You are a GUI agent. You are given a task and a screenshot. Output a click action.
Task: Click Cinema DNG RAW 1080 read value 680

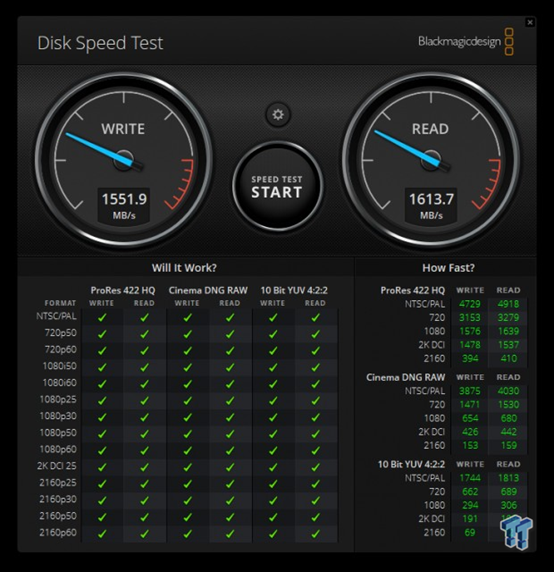point(508,418)
